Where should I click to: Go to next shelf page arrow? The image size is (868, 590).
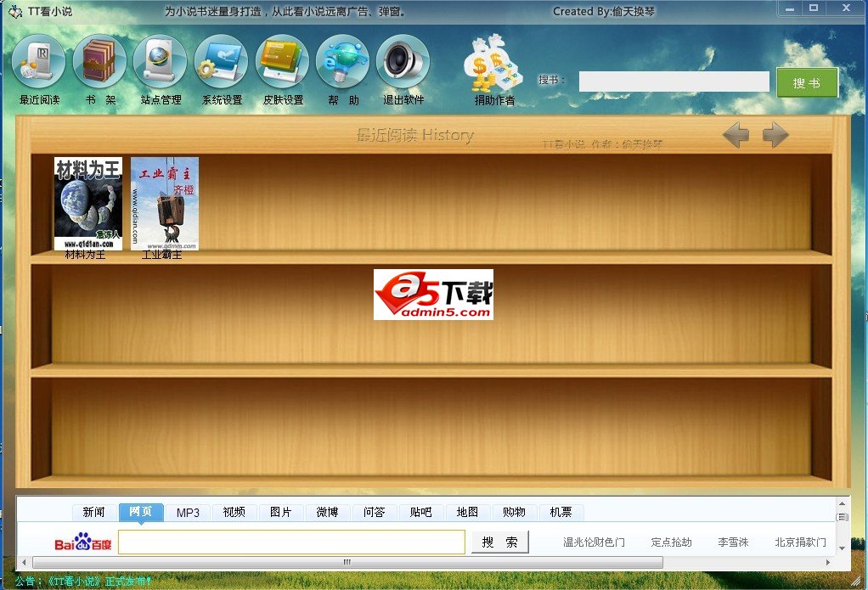[x=775, y=134]
